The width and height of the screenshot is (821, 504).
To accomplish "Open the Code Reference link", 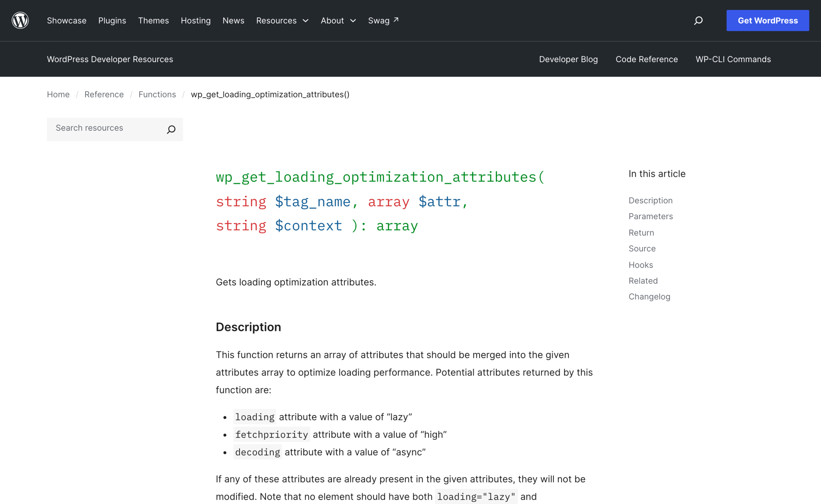I will coord(647,59).
